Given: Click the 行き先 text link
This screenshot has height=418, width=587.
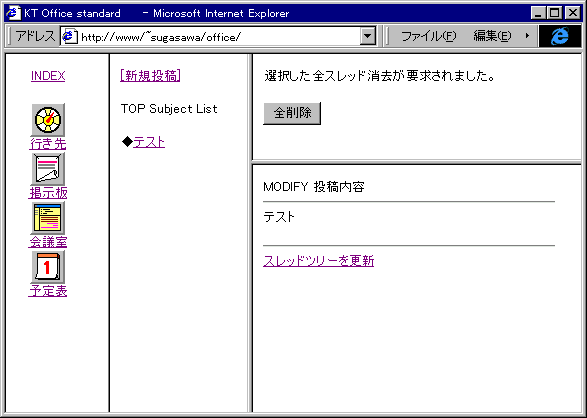Looking at the screenshot, I should 48,144.
